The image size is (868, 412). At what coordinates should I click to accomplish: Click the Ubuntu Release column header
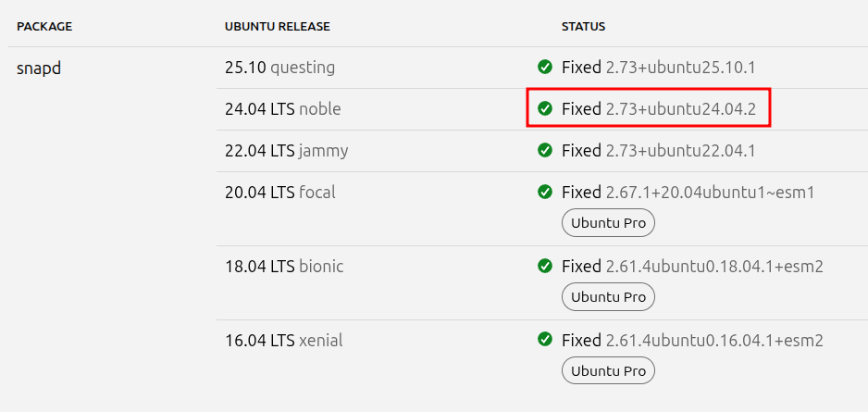[x=277, y=27]
